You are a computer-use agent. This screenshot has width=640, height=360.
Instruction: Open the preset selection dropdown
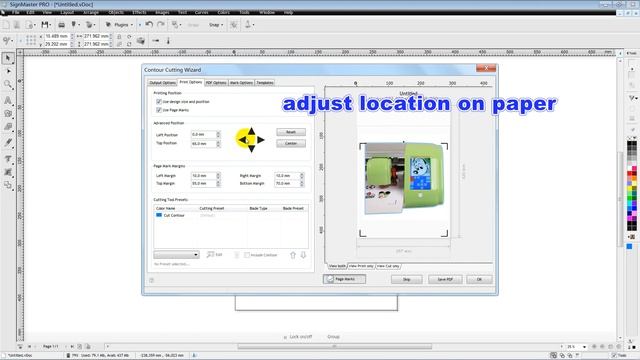(x=176, y=255)
